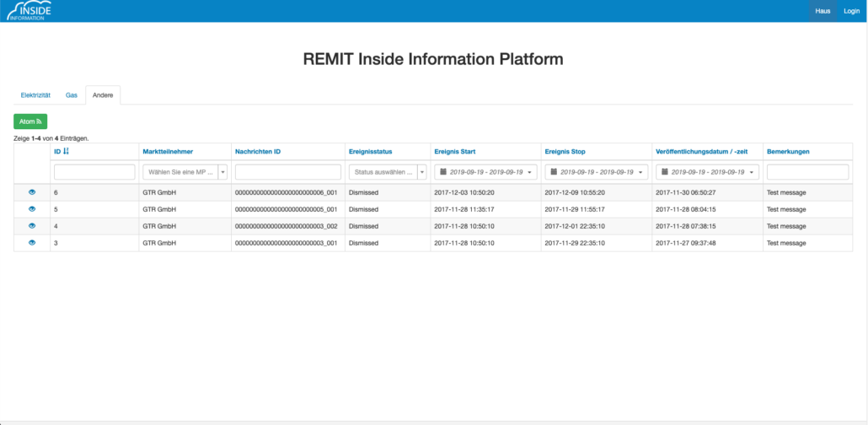Click the Bemerkungen filter input
Viewport: 868px width, 425px height.
click(807, 172)
